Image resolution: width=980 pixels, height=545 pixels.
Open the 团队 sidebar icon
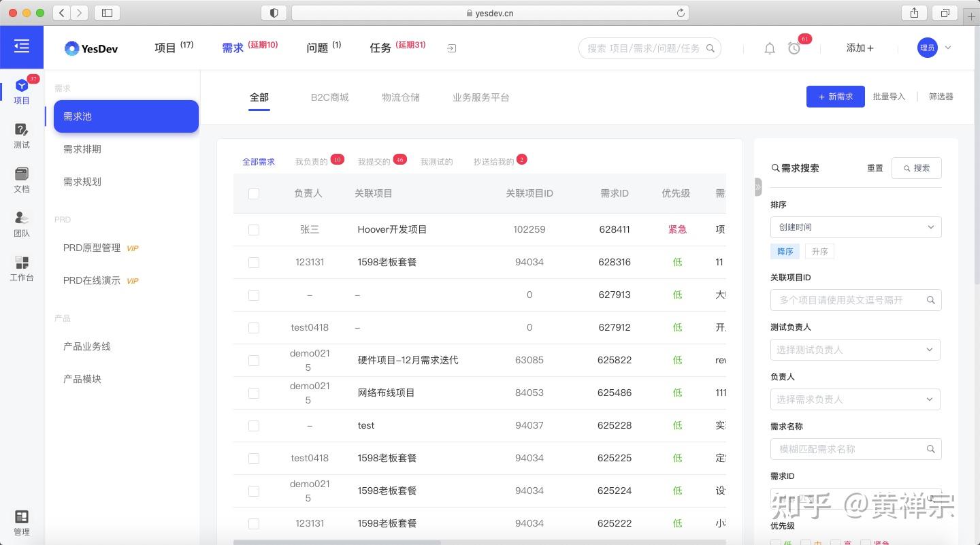[x=22, y=224]
